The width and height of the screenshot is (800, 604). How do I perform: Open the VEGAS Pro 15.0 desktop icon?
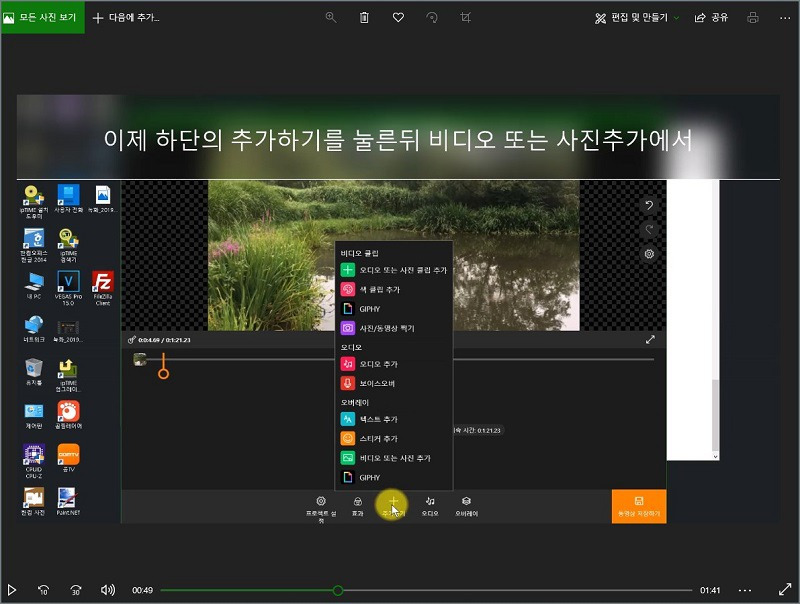coord(68,288)
